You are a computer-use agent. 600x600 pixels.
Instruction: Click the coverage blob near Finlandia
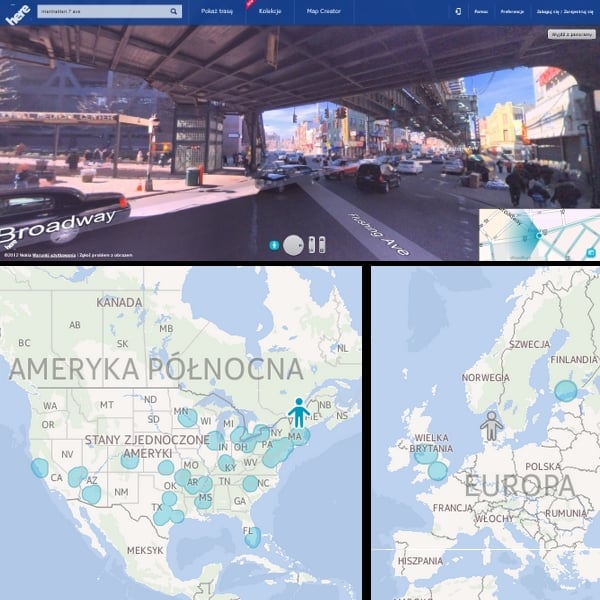coord(566,391)
